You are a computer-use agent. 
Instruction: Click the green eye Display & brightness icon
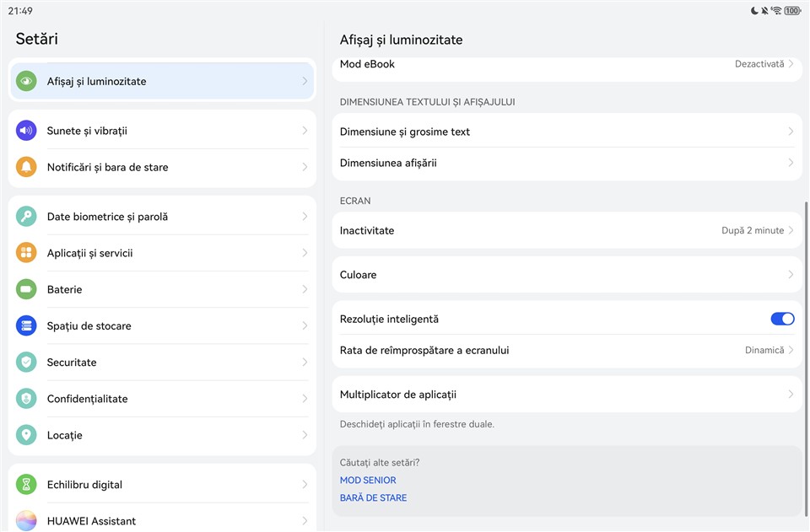[26, 82]
